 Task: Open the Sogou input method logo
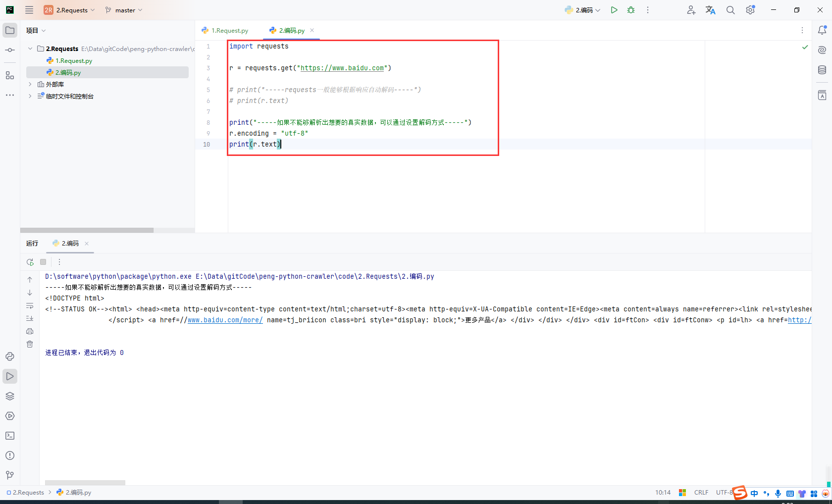point(740,493)
